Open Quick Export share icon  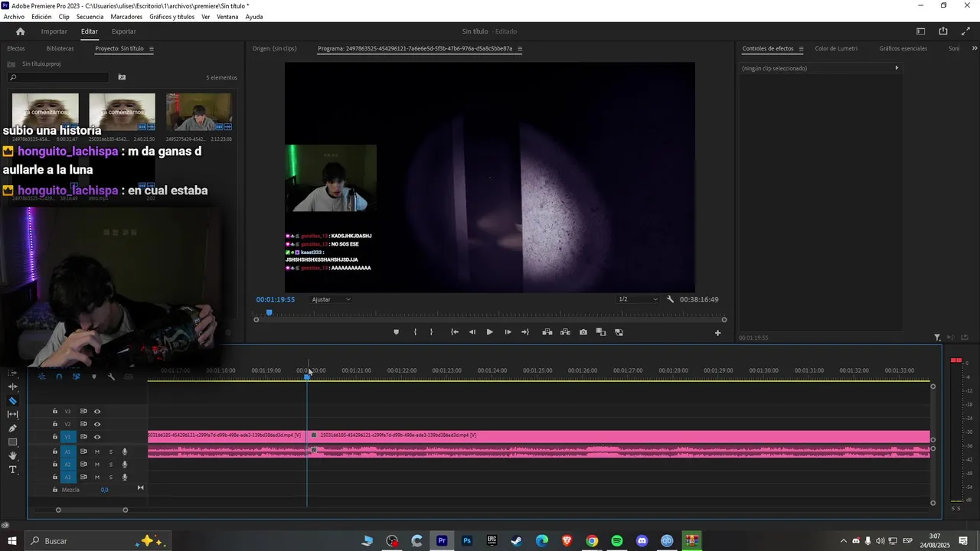point(943,31)
